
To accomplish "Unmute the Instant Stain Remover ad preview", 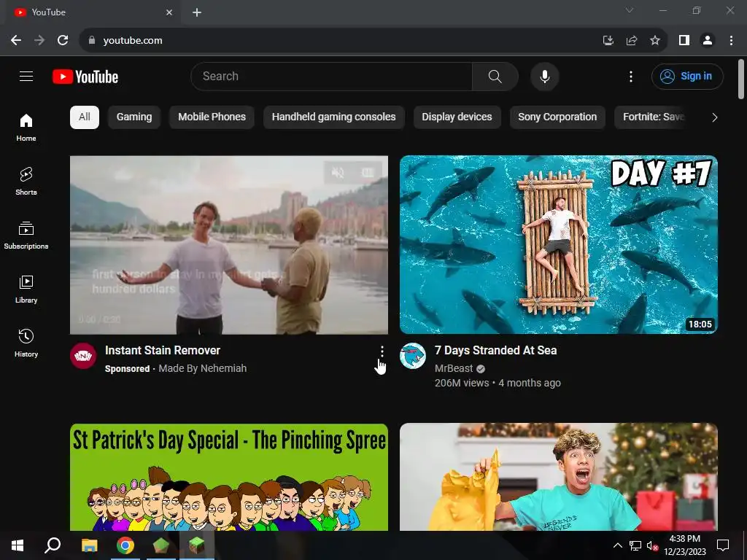I will [x=338, y=172].
